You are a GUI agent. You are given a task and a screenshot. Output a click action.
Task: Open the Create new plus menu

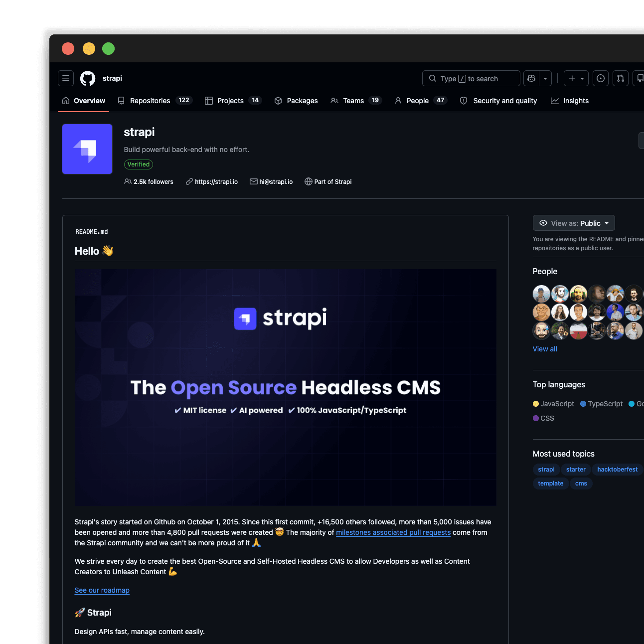pyautogui.click(x=576, y=78)
